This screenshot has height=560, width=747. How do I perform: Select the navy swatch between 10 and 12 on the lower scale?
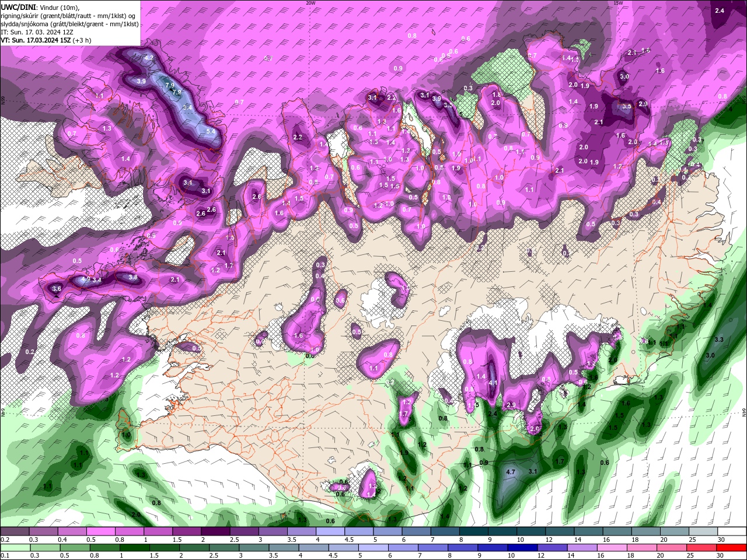[x=522, y=548]
